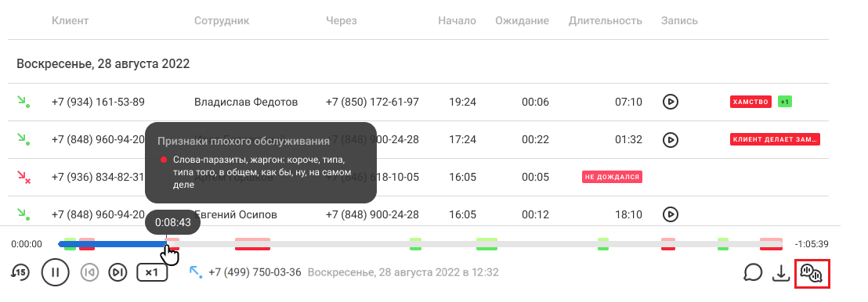The width and height of the screenshot is (868, 302).
Task: Click the green +1 tag badge
Action: (x=784, y=102)
